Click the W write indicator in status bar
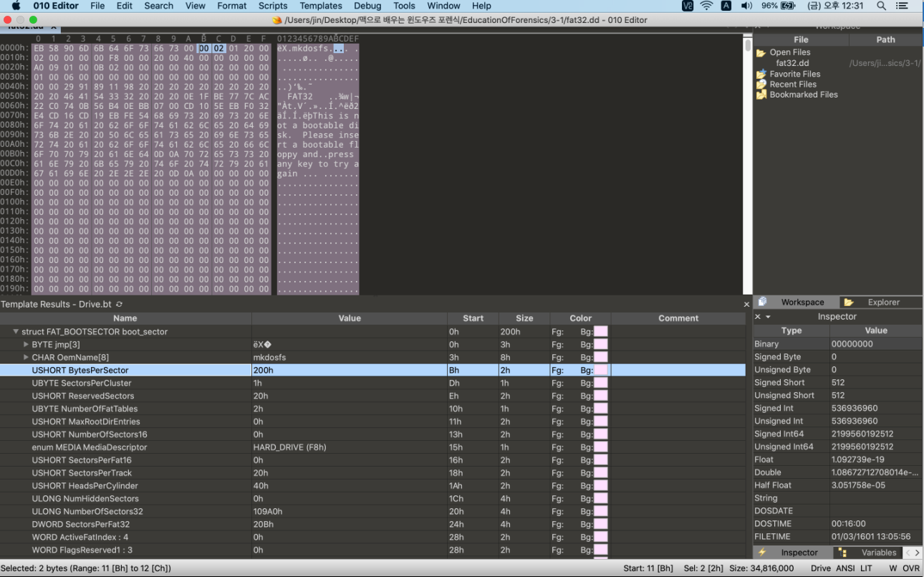 coord(893,568)
